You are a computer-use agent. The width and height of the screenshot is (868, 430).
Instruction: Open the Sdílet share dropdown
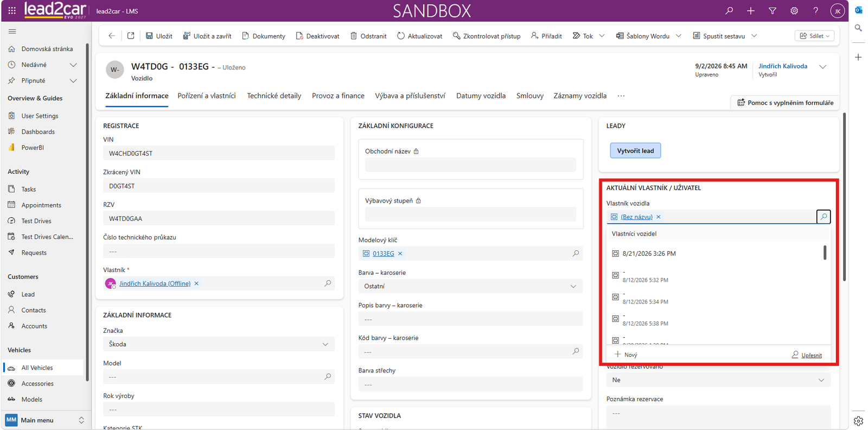point(815,36)
